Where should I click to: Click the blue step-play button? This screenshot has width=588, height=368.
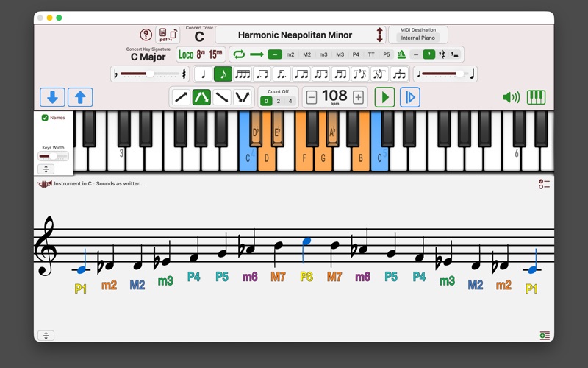click(x=410, y=97)
